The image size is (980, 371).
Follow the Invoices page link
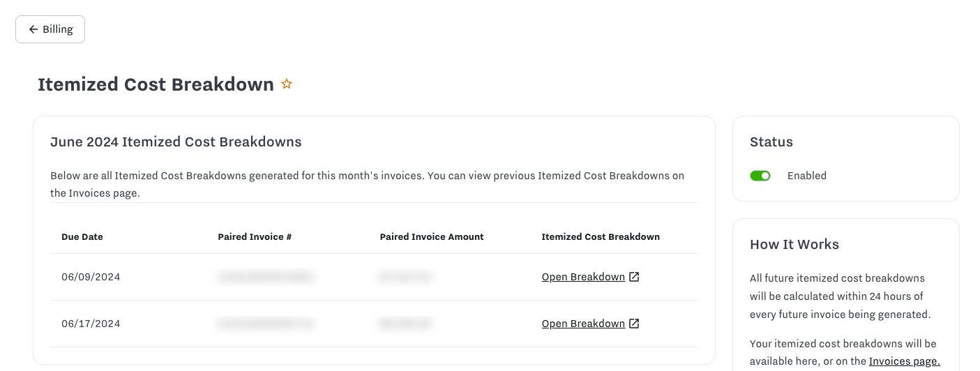coord(904,361)
